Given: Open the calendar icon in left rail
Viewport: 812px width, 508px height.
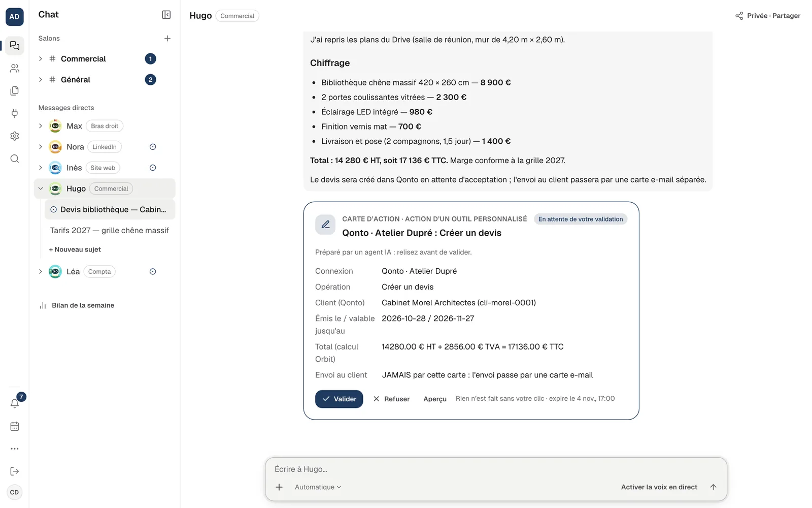Looking at the screenshot, I should (15, 426).
